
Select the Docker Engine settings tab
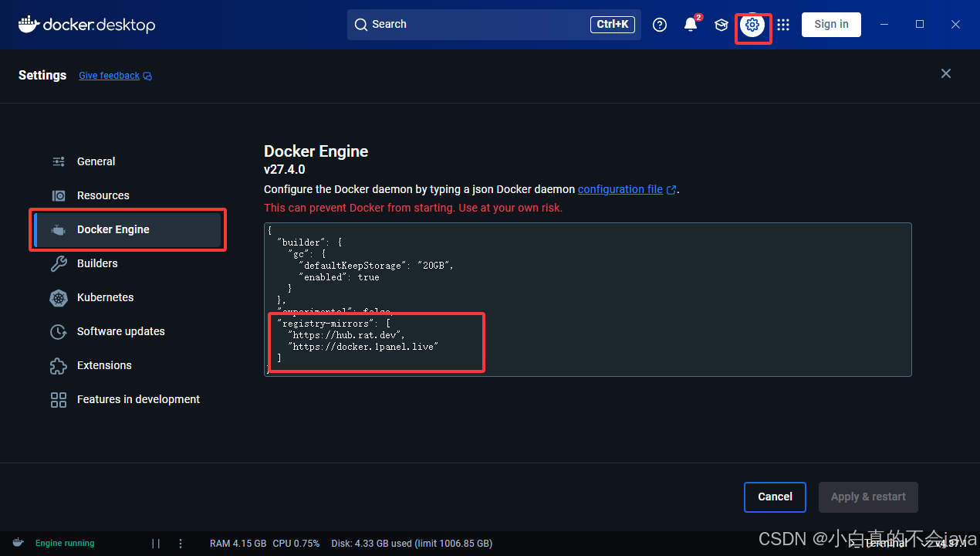pos(128,229)
